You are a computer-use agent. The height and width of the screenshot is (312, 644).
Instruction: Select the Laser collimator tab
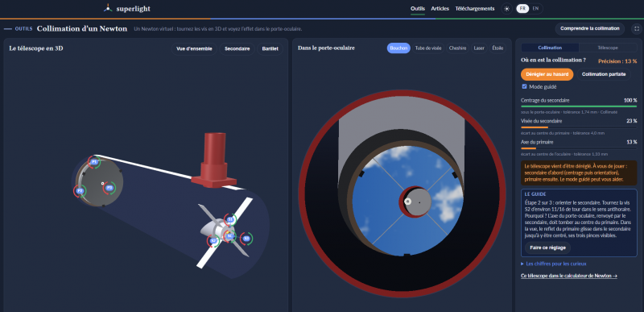479,48
